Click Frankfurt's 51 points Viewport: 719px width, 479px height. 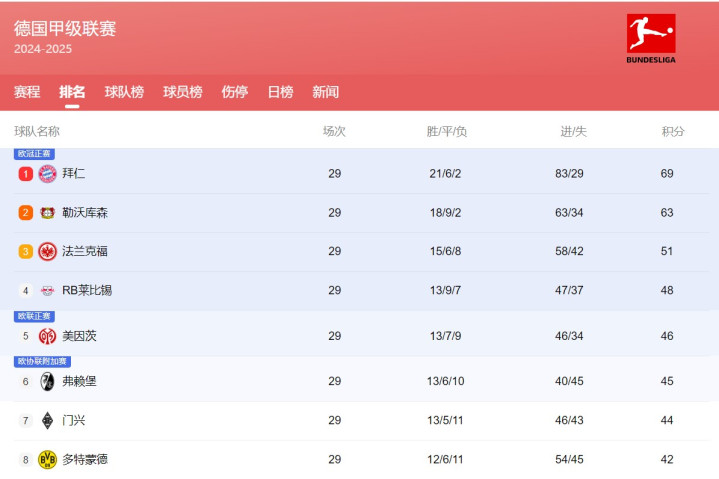click(667, 251)
